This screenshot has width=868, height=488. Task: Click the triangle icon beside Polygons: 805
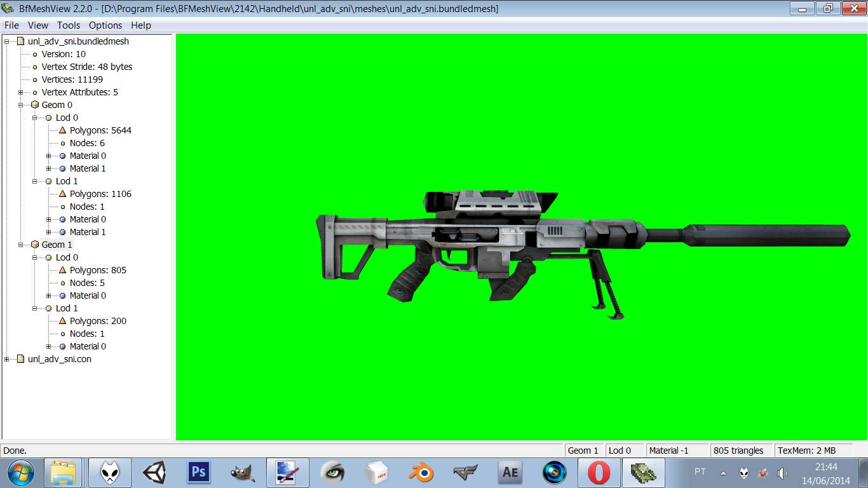[x=62, y=270]
